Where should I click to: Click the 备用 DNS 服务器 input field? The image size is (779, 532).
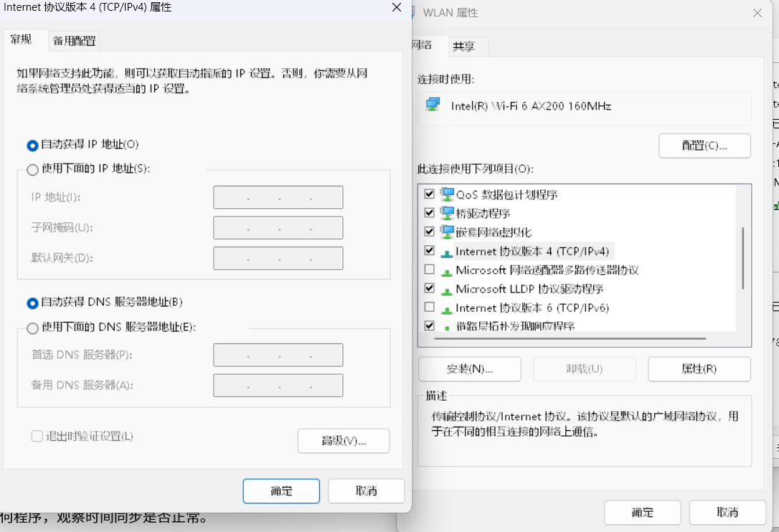tap(278, 386)
